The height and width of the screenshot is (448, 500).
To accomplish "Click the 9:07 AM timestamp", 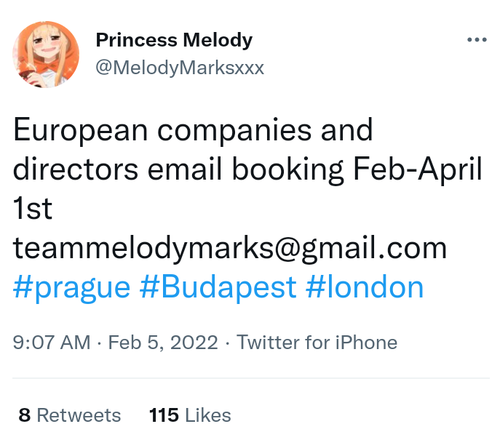I will point(52,343).
